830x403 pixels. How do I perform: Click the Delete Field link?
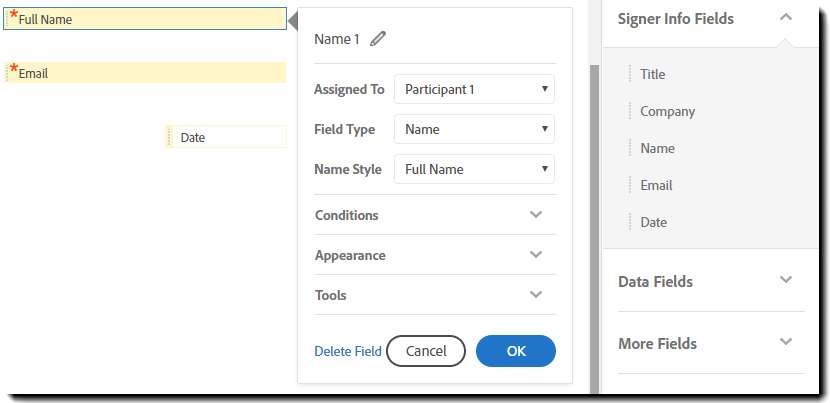pos(348,351)
